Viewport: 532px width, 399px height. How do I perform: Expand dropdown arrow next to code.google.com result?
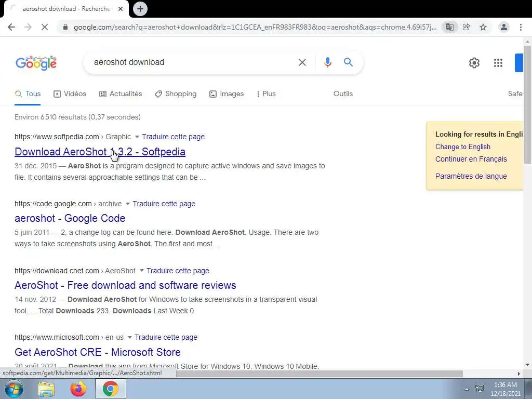click(x=128, y=204)
